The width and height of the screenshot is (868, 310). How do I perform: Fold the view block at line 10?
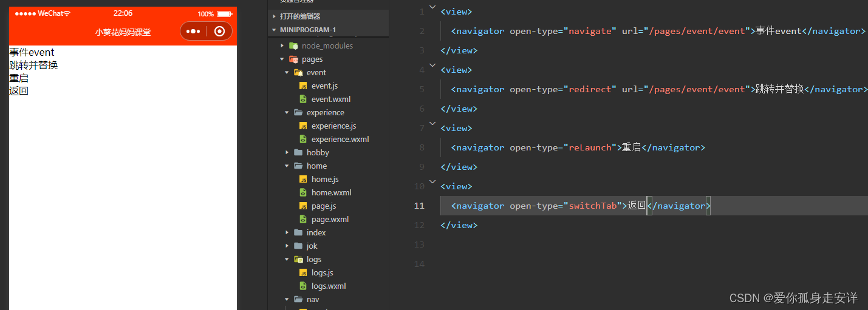pyautogui.click(x=432, y=181)
